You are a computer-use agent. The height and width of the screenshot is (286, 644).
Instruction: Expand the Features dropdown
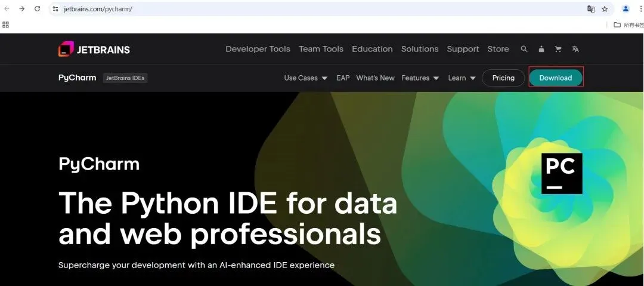point(420,78)
